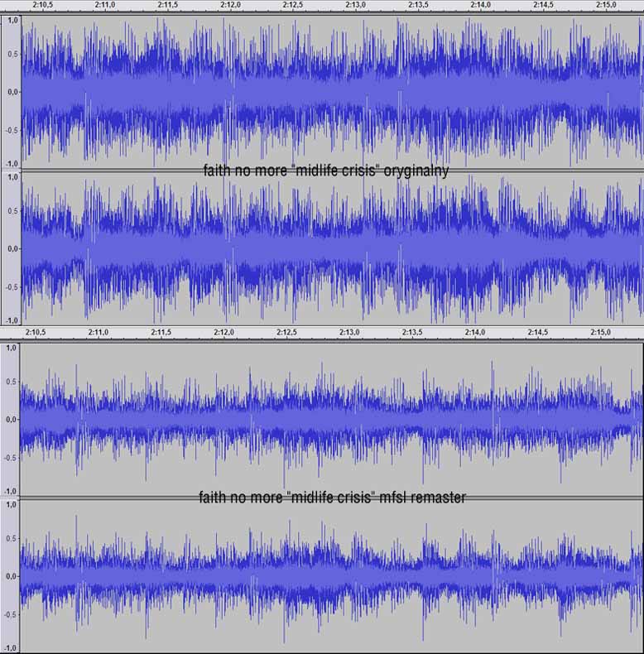
Task: Click 2:12,5 on the original track's time ruler
Action: (x=293, y=5)
